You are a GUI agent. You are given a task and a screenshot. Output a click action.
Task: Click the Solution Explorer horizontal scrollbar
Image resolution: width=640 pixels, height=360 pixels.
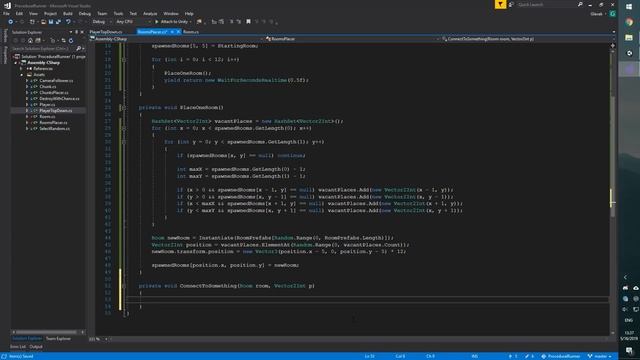45,332
